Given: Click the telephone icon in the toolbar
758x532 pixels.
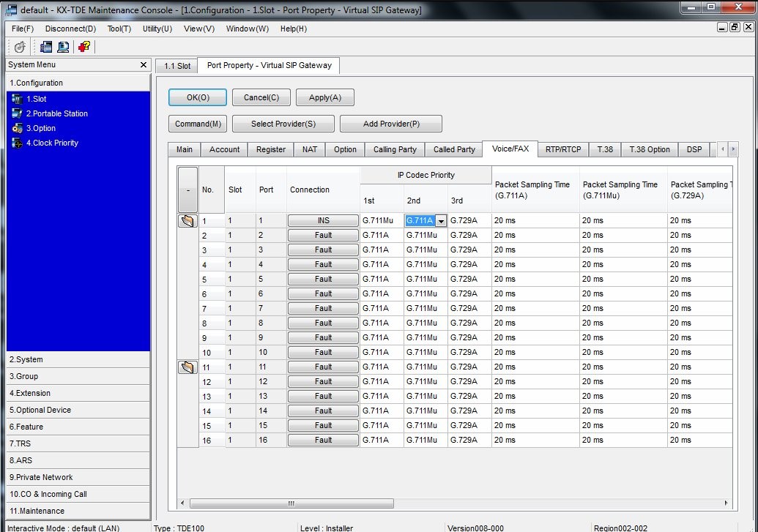Looking at the screenshot, I should tap(20, 47).
